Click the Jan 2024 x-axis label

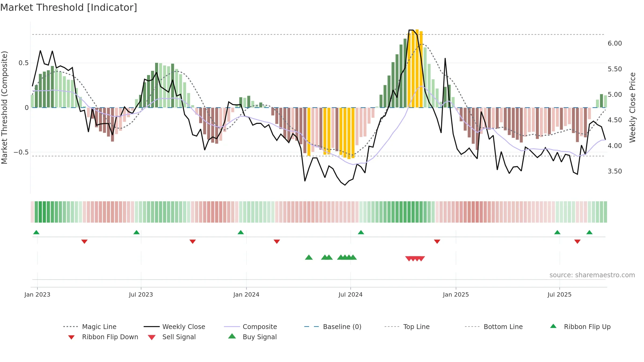click(x=246, y=295)
